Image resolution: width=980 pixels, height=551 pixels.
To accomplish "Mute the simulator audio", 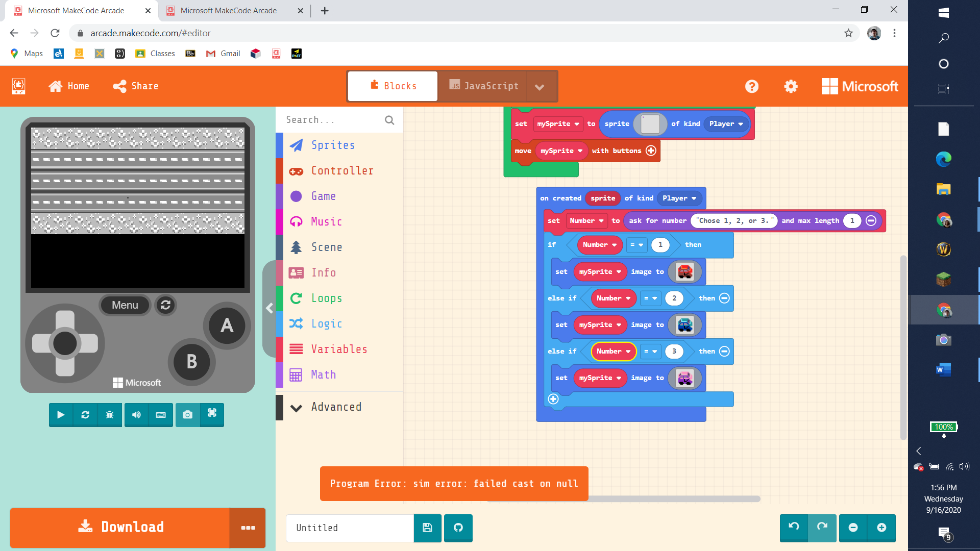I will click(x=136, y=415).
